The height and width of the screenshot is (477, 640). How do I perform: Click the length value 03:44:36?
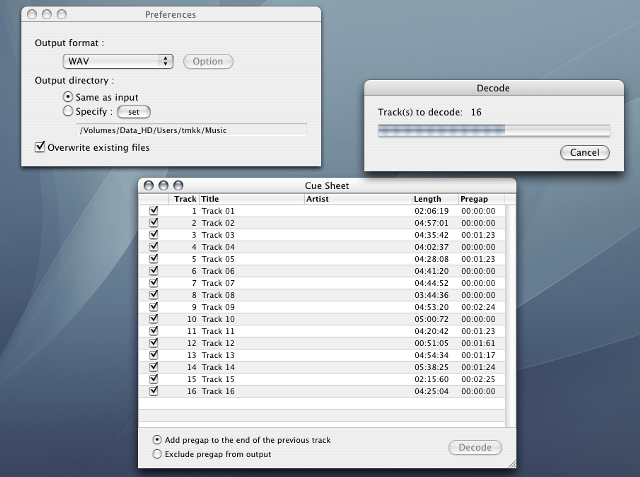[x=431, y=295]
